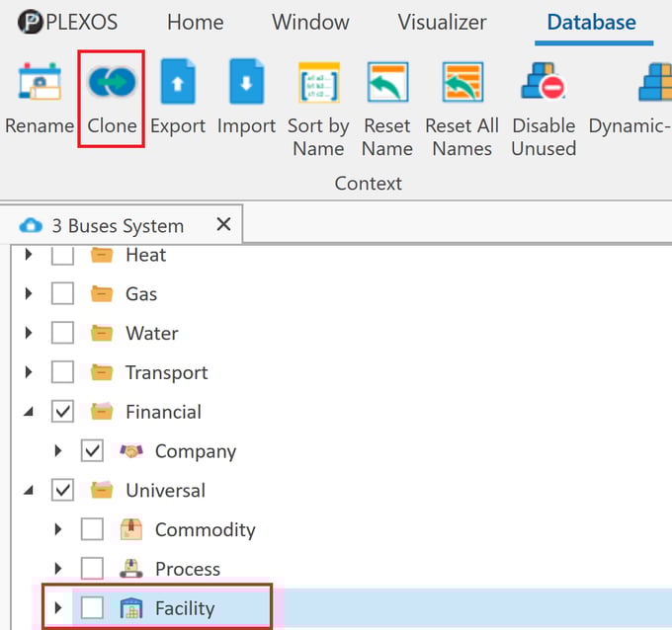This screenshot has width=672, height=630.
Task: Click the Rename icon in the ribbon
Action: pyautogui.click(x=40, y=84)
